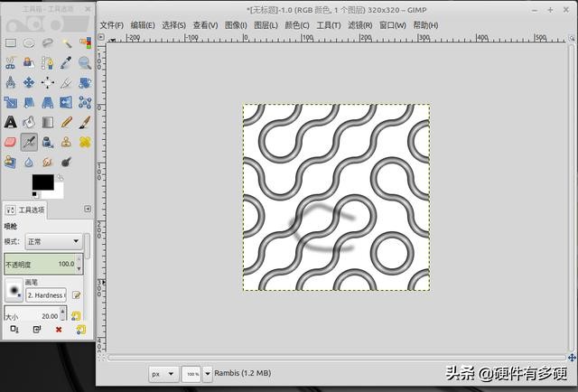Open the white background color swatch

click(59, 191)
